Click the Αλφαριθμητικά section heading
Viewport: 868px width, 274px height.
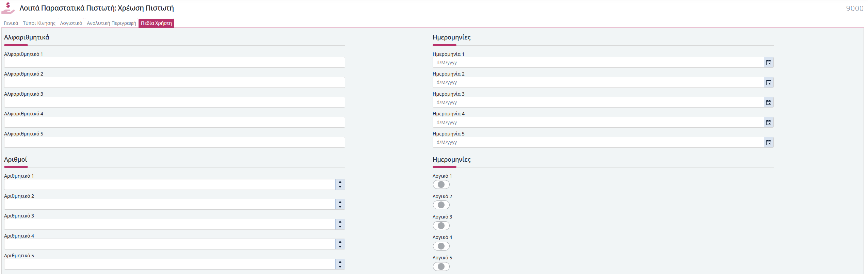[x=27, y=37]
